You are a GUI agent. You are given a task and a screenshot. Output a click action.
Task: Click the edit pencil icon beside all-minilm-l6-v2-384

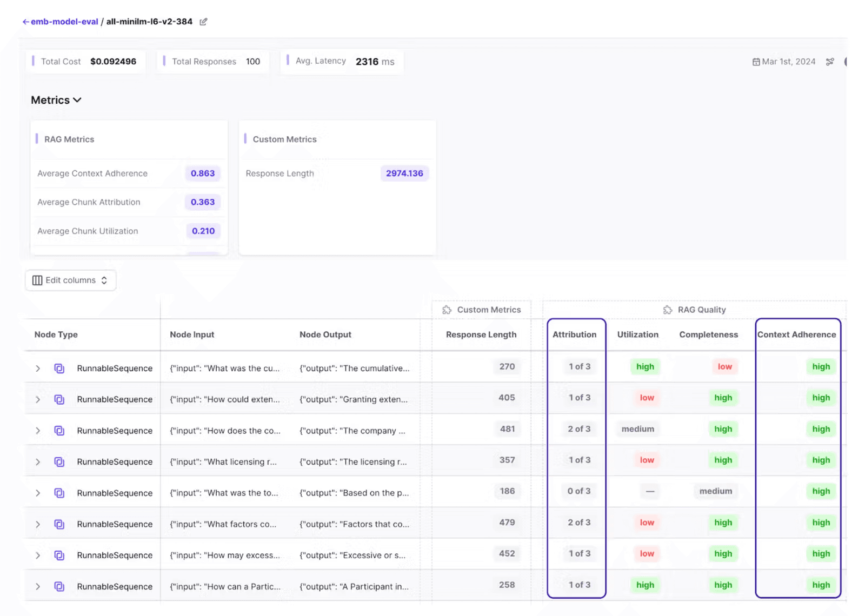[203, 22]
